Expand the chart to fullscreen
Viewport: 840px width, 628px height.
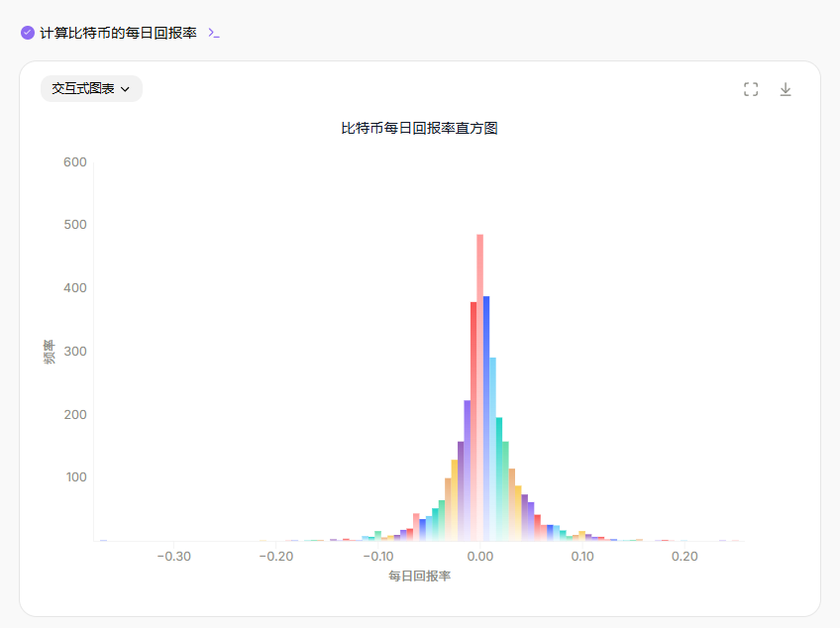[751, 89]
